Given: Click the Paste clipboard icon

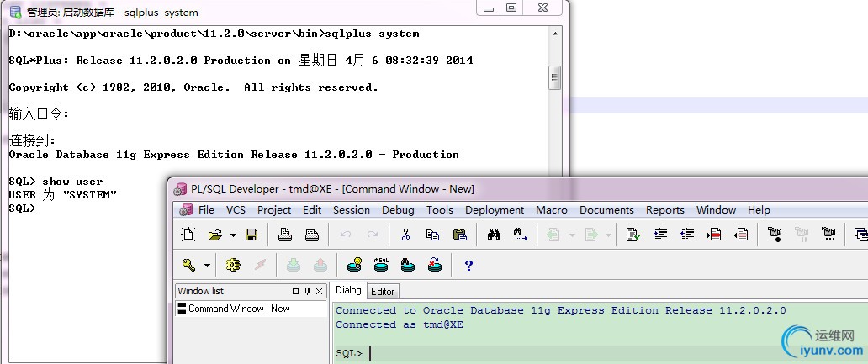Looking at the screenshot, I should (x=459, y=235).
